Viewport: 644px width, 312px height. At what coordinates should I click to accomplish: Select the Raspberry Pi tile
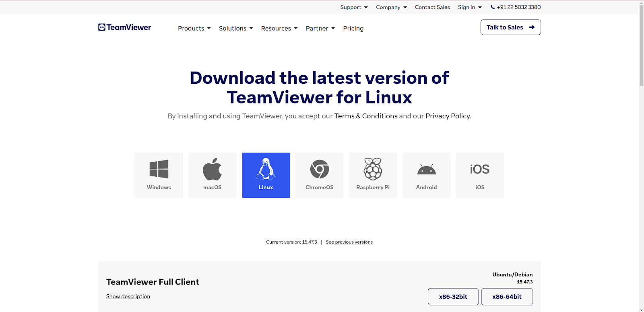click(373, 175)
